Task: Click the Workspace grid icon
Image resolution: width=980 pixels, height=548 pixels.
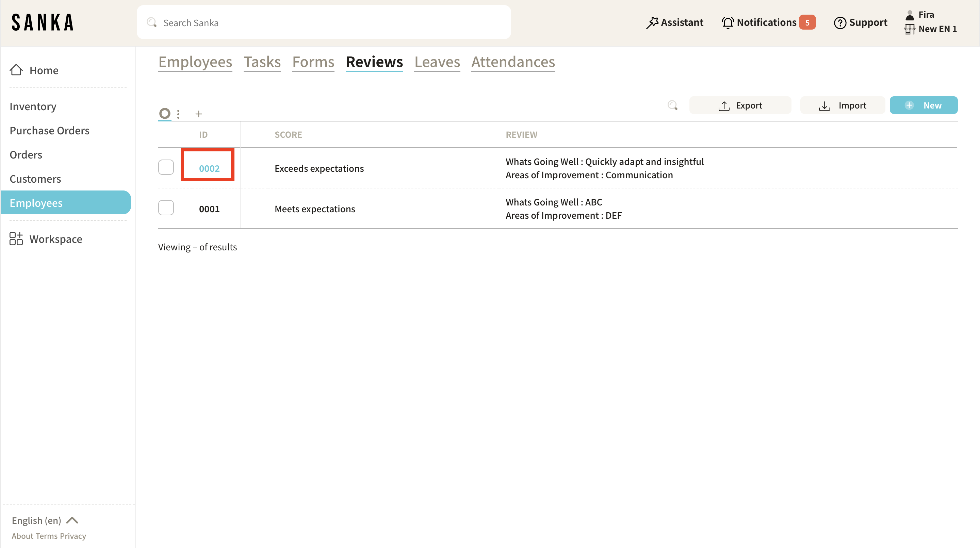Action: pyautogui.click(x=16, y=239)
